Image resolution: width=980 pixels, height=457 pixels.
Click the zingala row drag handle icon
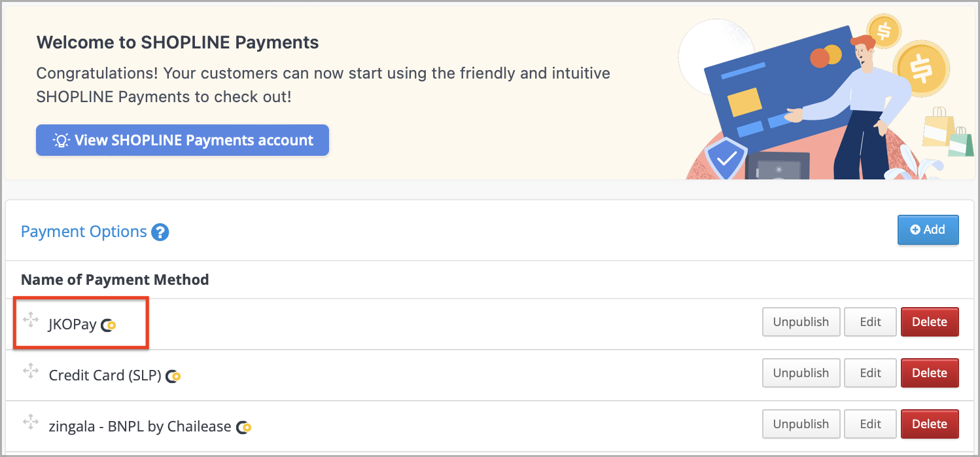click(x=31, y=422)
